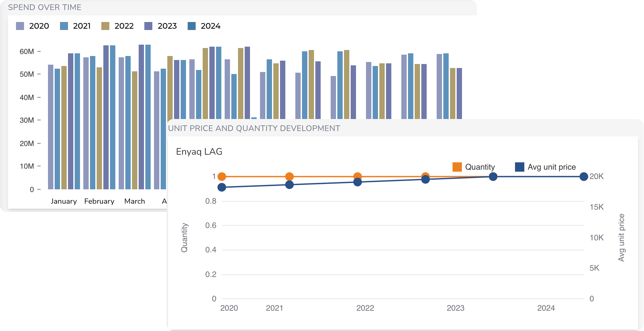Click the SPEND OVER TIME title
This screenshot has width=644, height=331.
point(45,7)
